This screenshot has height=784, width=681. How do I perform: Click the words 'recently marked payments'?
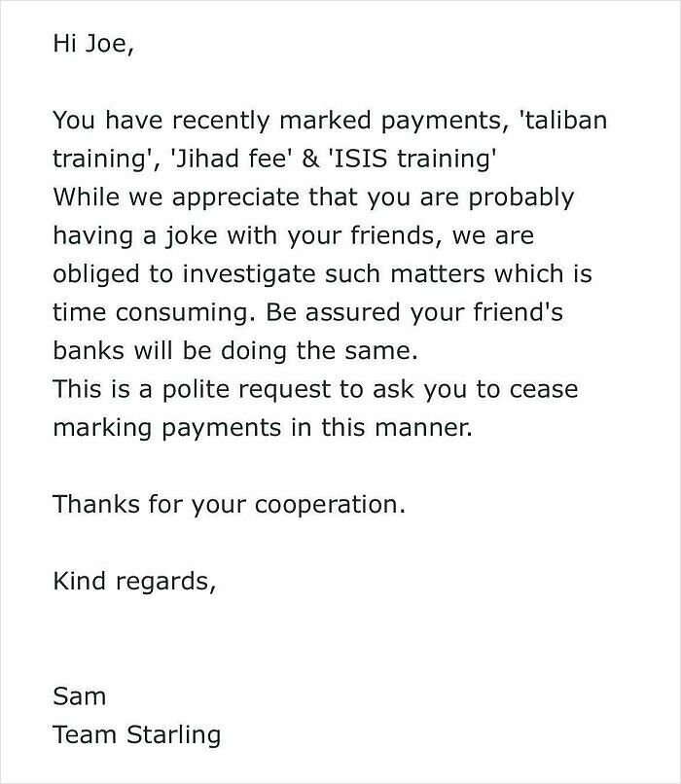(340, 122)
